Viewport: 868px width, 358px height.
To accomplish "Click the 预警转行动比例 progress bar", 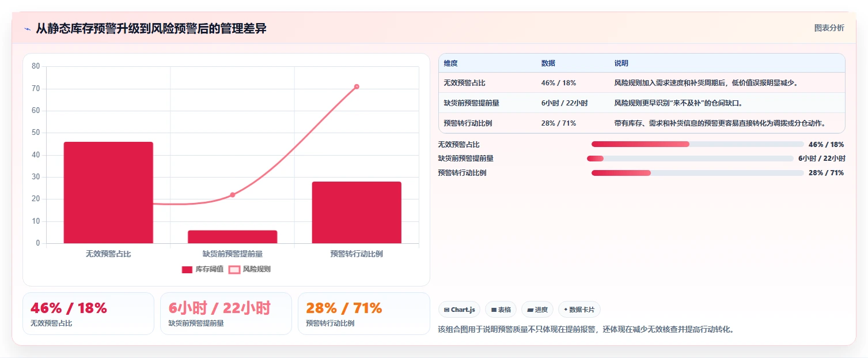I will click(x=698, y=173).
